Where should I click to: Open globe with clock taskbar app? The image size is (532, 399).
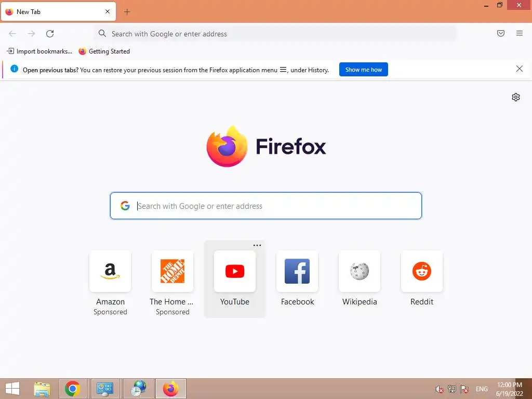tap(138, 389)
